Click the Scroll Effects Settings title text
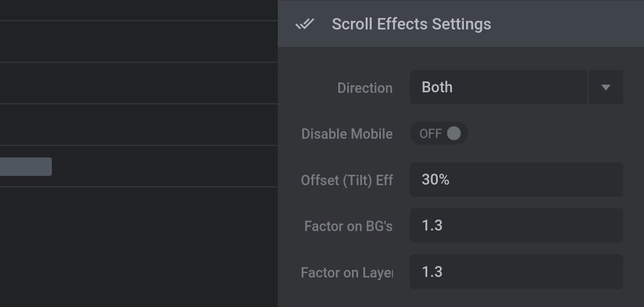This screenshot has width=644, height=307. tap(411, 24)
